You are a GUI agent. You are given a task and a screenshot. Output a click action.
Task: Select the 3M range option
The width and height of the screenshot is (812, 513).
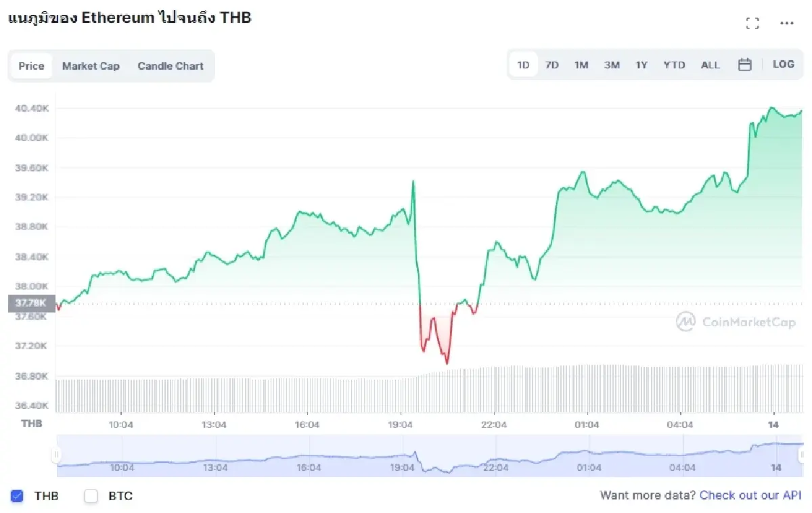click(x=612, y=64)
